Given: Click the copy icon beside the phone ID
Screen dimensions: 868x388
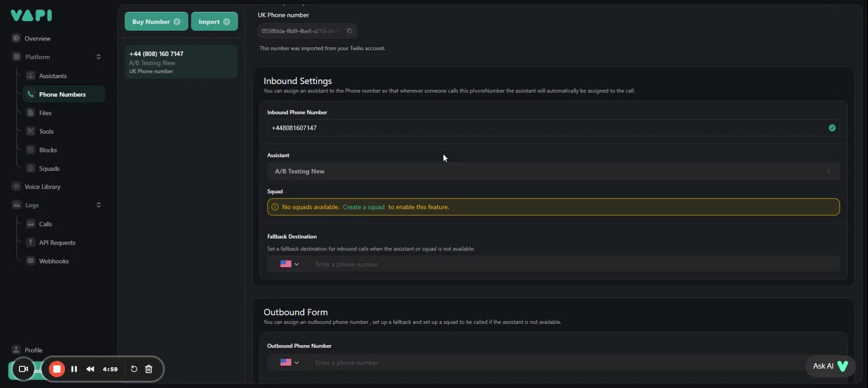Looking at the screenshot, I should tap(349, 31).
